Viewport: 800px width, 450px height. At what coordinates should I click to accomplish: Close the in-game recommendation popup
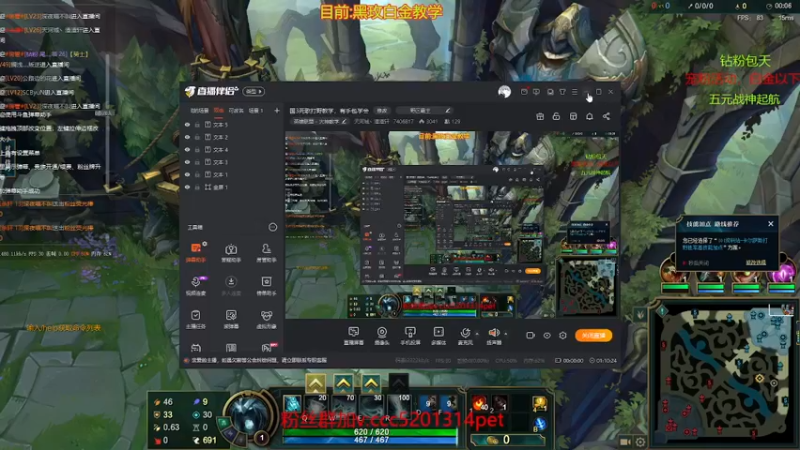(x=770, y=223)
